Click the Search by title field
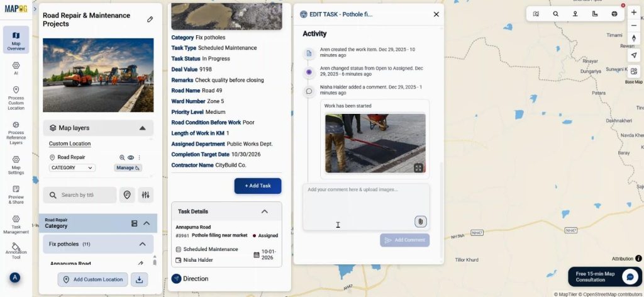 [x=80, y=195]
